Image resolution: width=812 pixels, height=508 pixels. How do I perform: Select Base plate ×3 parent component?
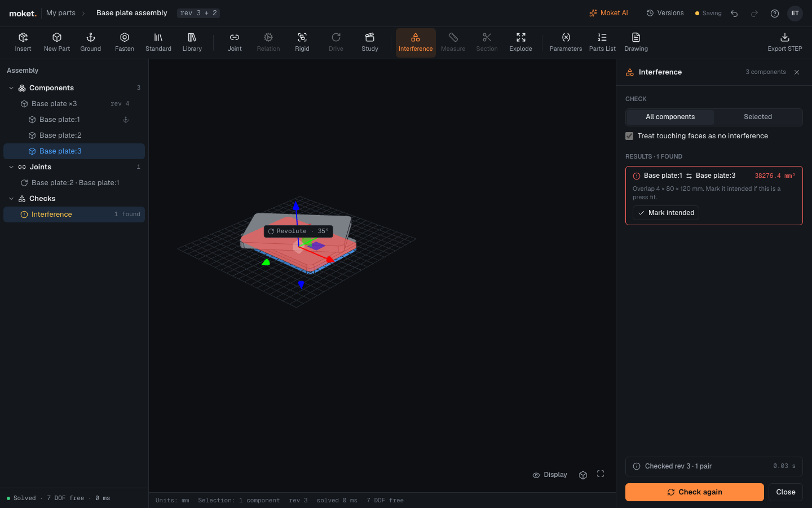[x=74, y=104]
